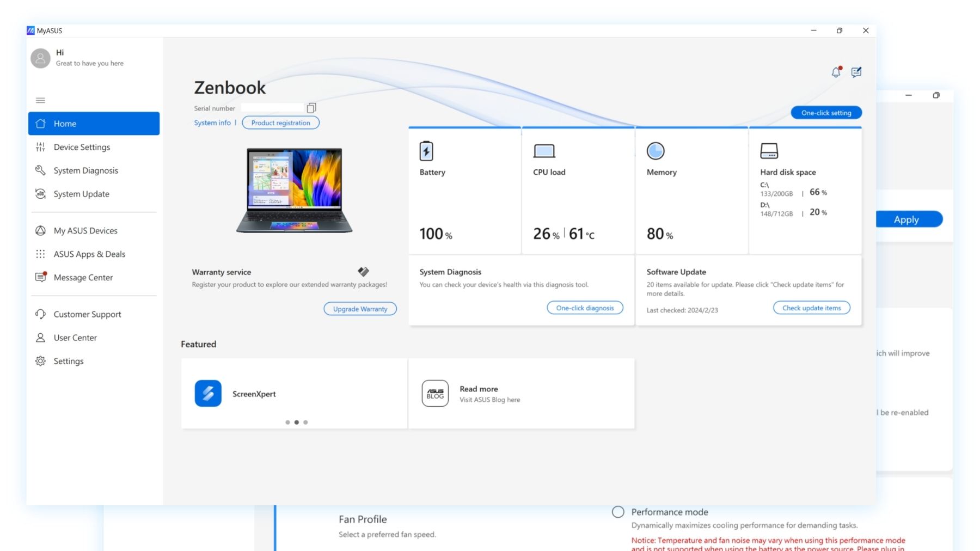Click the Hard disk space drive icon
This screenshot has width=980, height=551.
[769, 151]
